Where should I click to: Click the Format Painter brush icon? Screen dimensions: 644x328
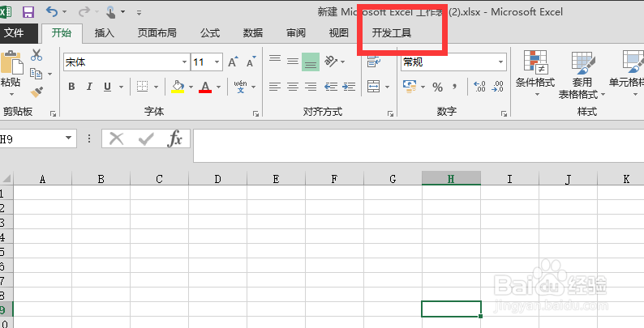click(36, 92)
